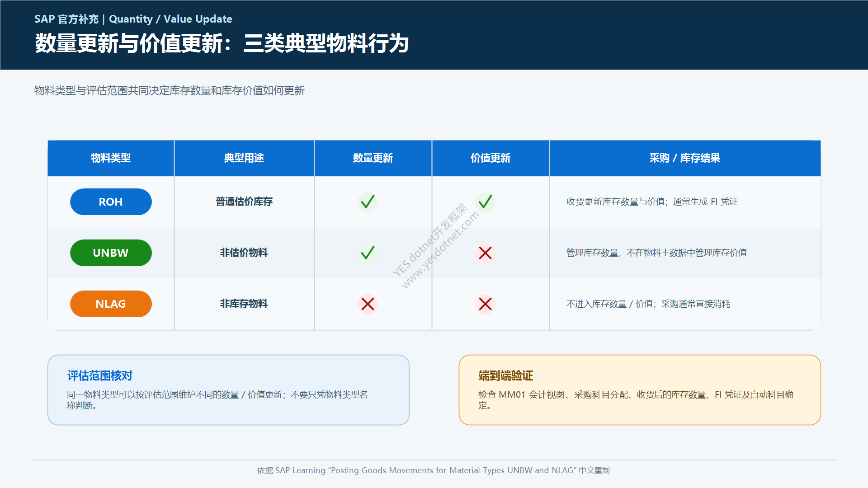Click the 物料类型 column header

[111, 158]
